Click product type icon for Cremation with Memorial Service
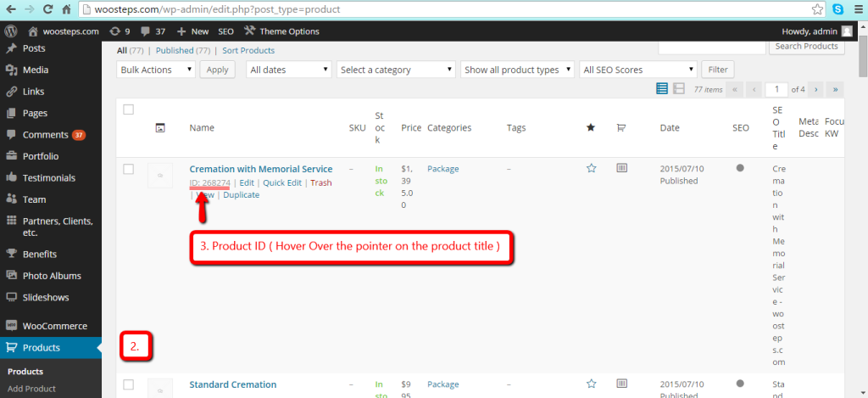The image size is (868, 398). tap(621, 168)
